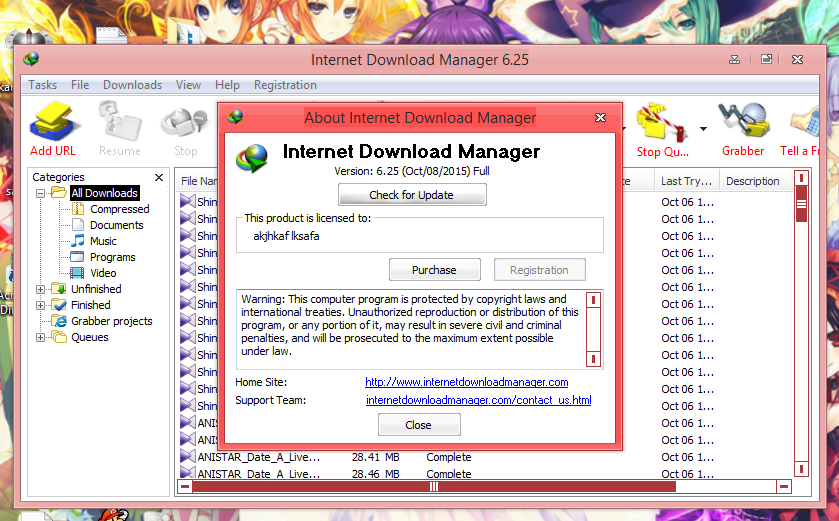Minimize the main IDM window

[x=735, y=59]
